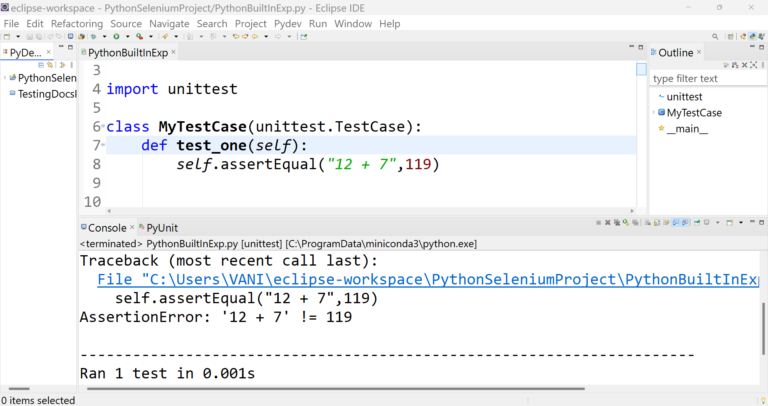Image resolution: width=768 pixels, height=406 pixels.
Task: Click Clear Console icon
Action: pyautogui.click(x=648, y=222)
